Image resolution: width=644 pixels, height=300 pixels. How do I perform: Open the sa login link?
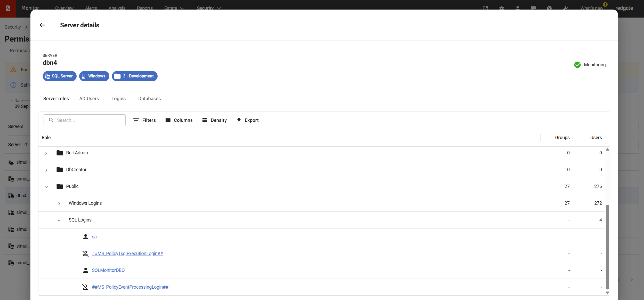(x=94, y=237)
